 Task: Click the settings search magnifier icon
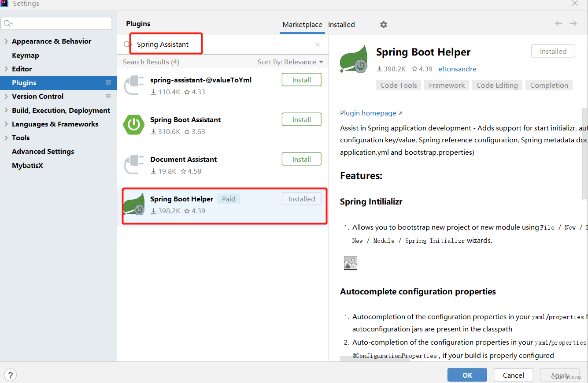tap(8, 23)
